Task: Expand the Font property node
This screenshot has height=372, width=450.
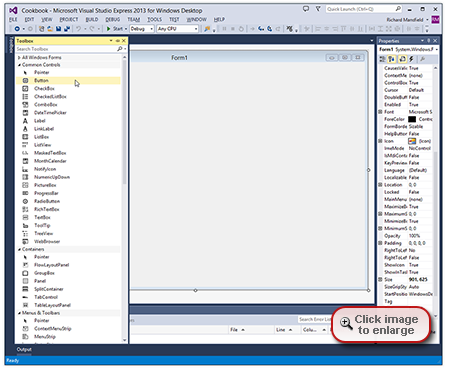Action: [x=380, y=112]
